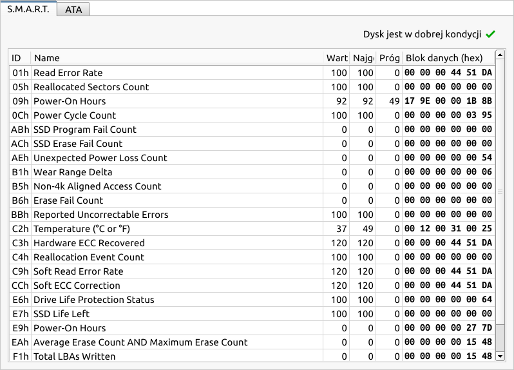
Task: Select the Reallocated Sectors Count row
Action: pyautogui.click(x=252, y=87)
